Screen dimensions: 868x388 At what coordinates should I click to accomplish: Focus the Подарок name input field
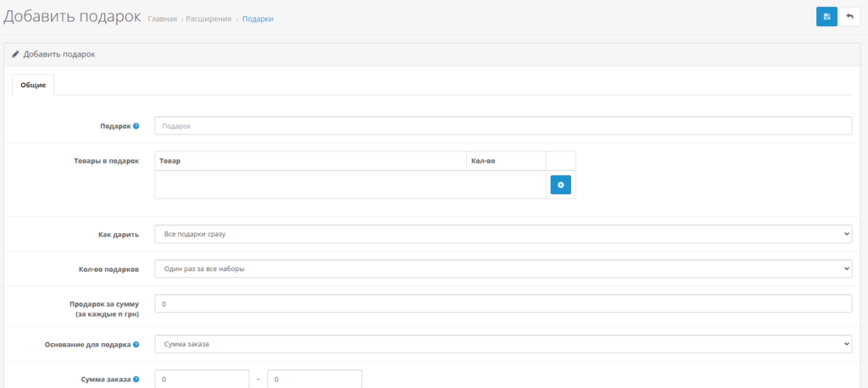503,125
